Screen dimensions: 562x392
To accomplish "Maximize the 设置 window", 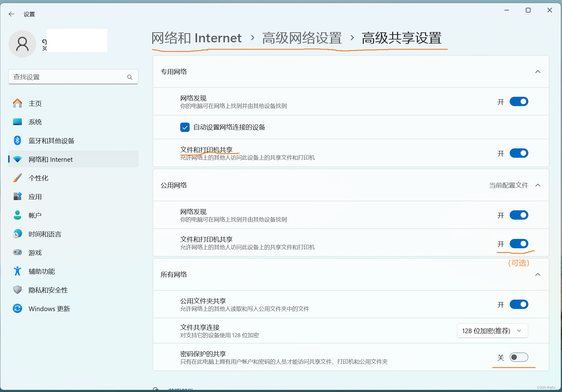I will (x=528, y=10).
